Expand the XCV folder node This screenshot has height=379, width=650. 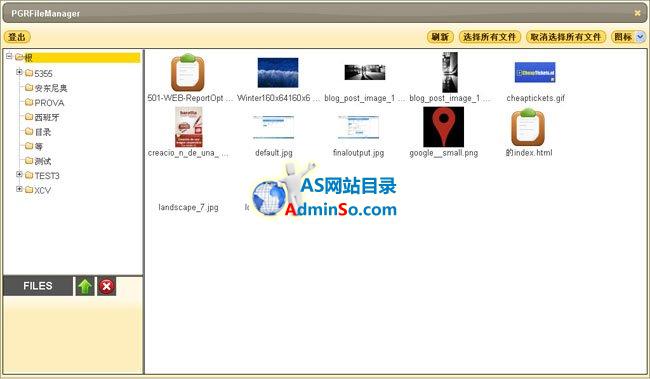(19, 189)
